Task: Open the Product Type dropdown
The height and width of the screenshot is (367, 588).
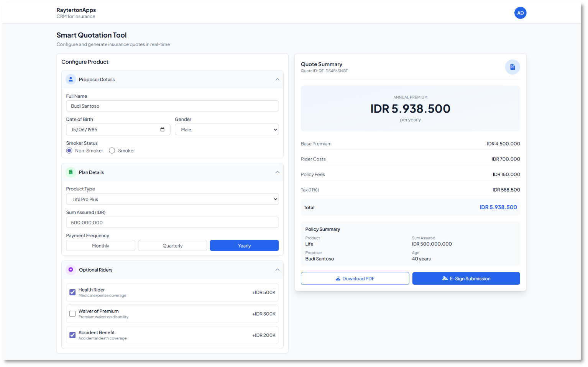Action: 172,199
